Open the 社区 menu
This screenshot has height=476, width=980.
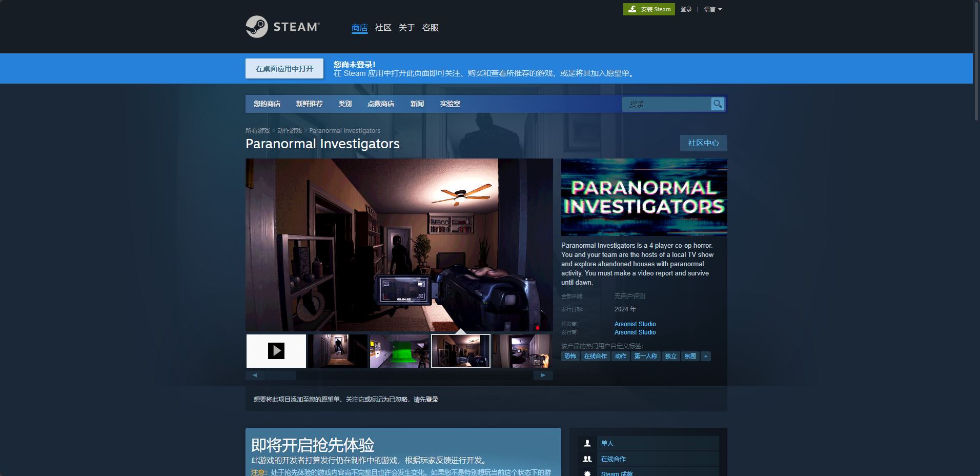383,28
